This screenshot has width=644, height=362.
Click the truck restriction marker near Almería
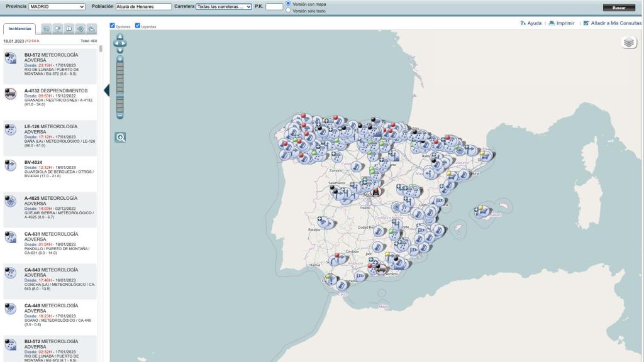[381, 269]
